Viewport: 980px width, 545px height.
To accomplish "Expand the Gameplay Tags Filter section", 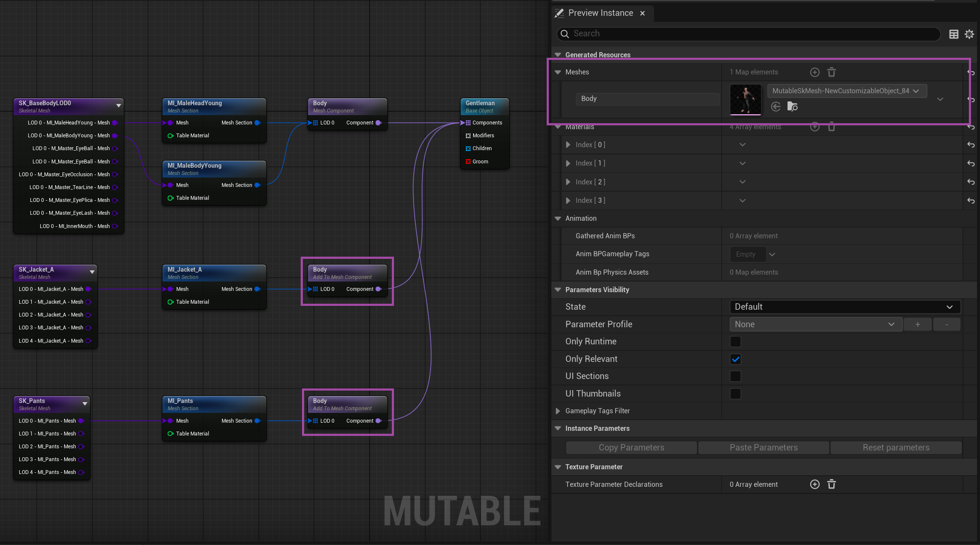I will [558, 411].
